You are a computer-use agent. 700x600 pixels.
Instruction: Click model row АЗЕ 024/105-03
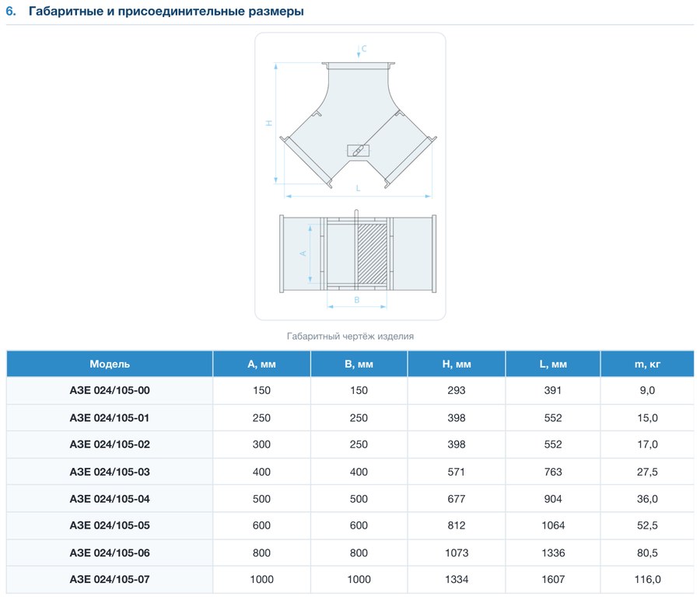pos(350,472)
